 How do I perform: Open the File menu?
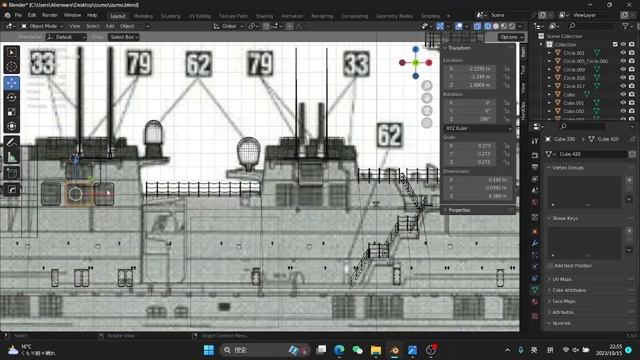point(18,15)
